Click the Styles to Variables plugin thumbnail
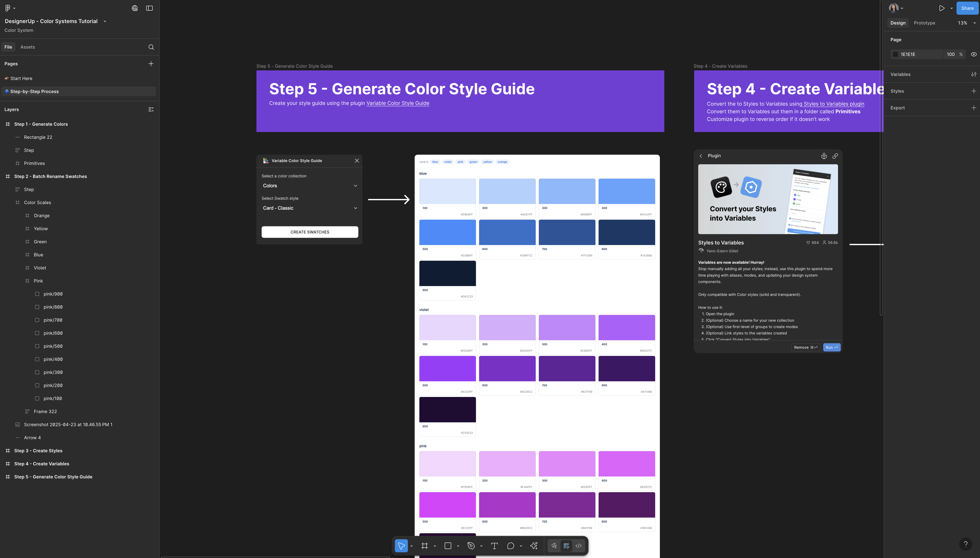The image size is (980, 558). [768, 199]
